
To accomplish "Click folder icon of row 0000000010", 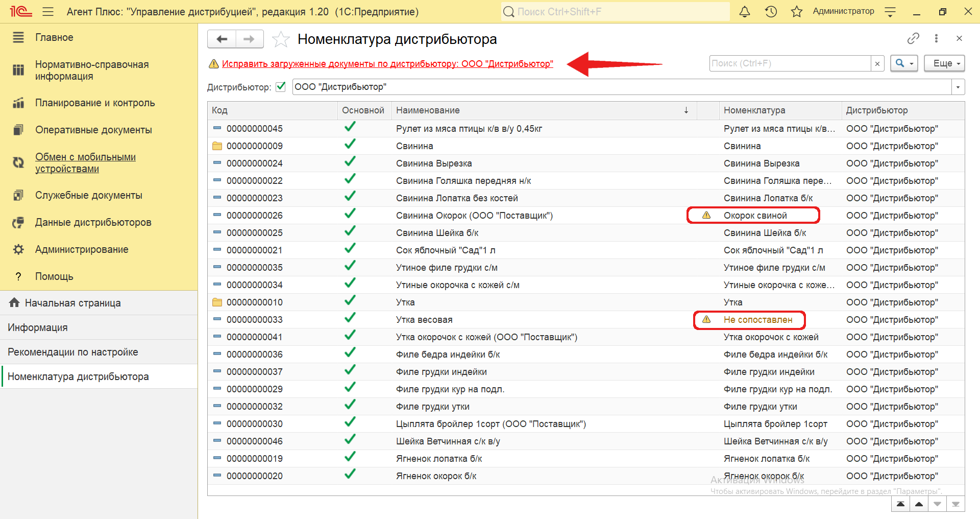I will point(217,302).
